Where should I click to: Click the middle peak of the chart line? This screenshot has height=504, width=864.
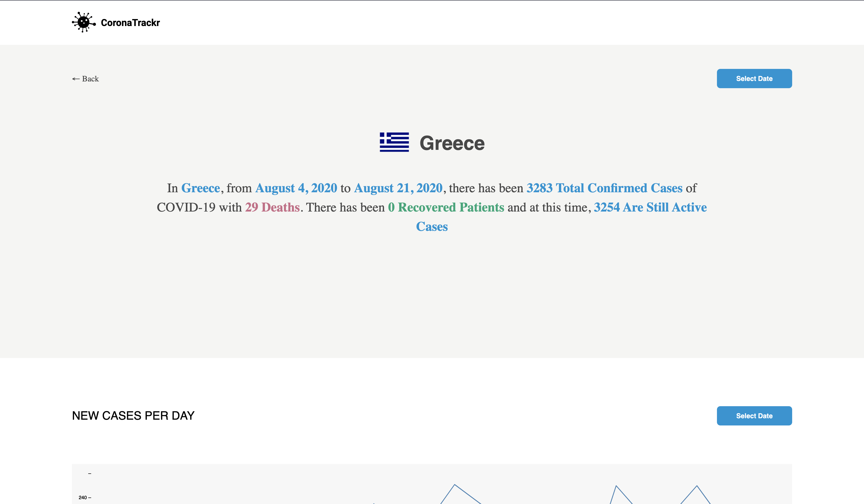[x=616, y=486]
